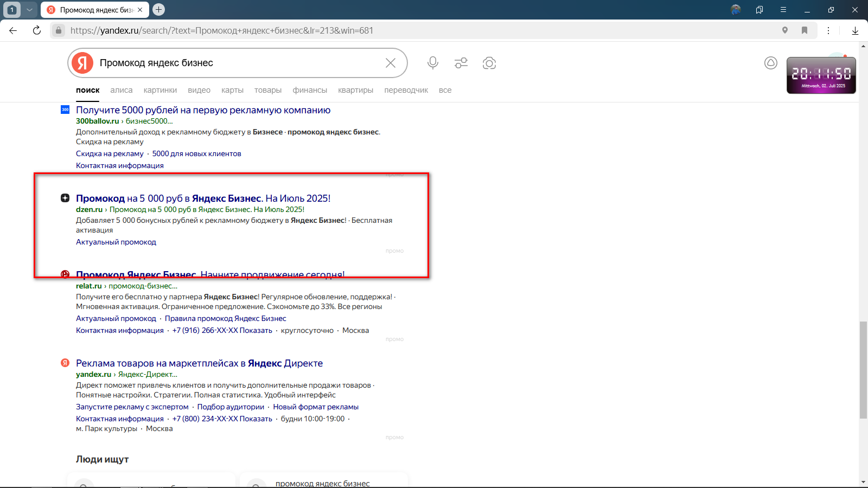
Task: Bookmark this page
Action: 805,30
